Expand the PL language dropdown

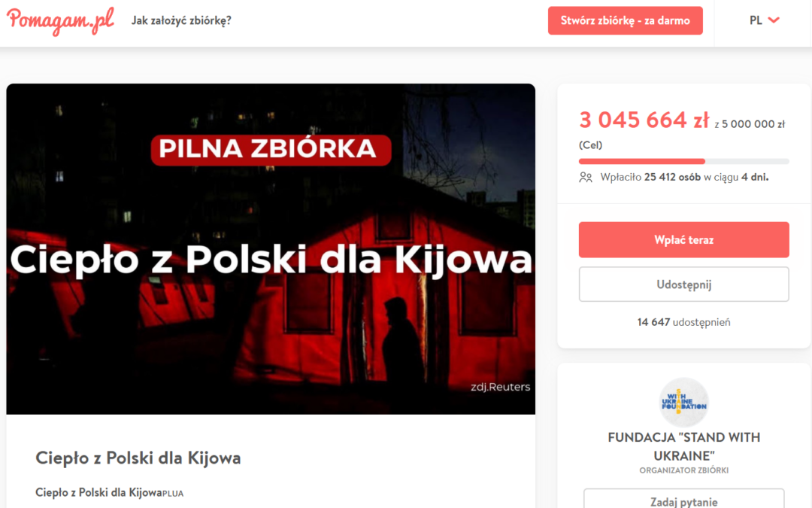click(765, 20)
